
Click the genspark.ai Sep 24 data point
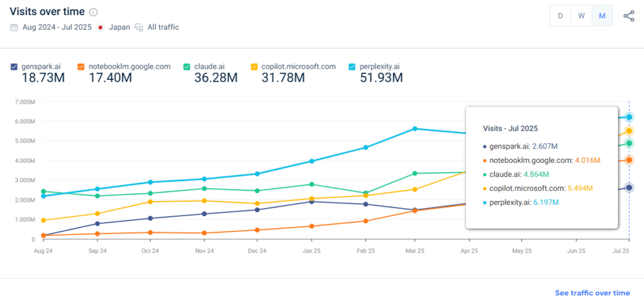pos(97,223)
